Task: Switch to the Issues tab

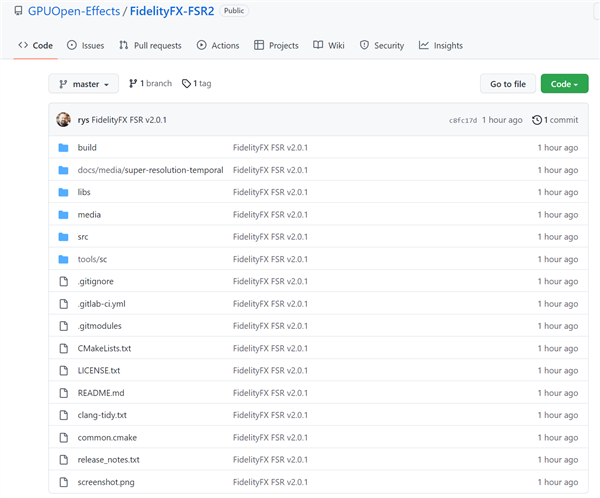Action: [x=86, y=45]
